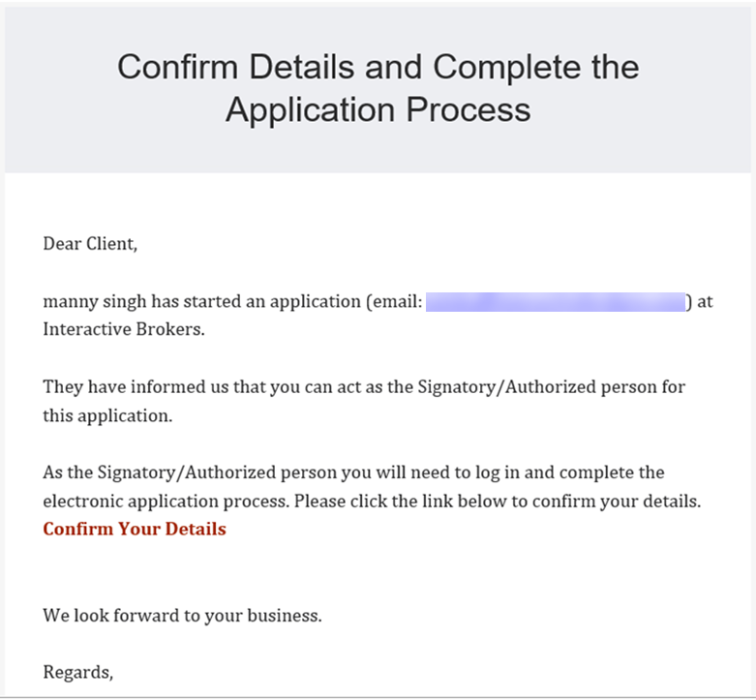Click the word 'at' after email address
The height and width of the screenshot is (700, 756).
[705, 302]
